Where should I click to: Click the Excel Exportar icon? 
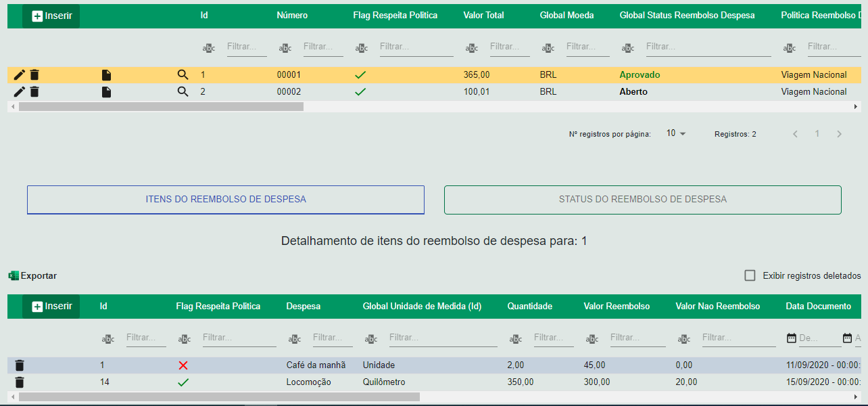click(14, 275)
